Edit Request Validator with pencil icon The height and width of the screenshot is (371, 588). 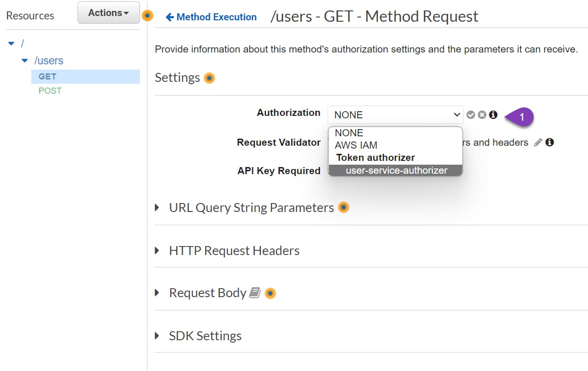click(538, 142)
